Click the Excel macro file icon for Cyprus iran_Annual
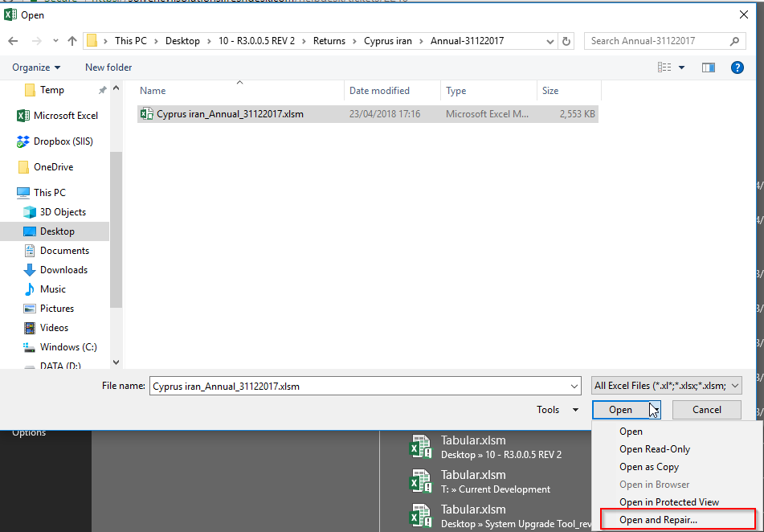 point(146,113)
